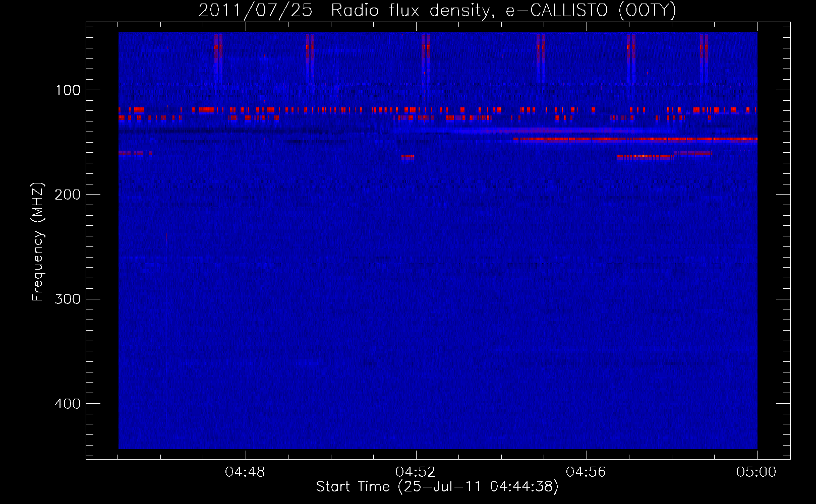
Task: Click the 04:56 time tick label
Action: coord(586,472)
